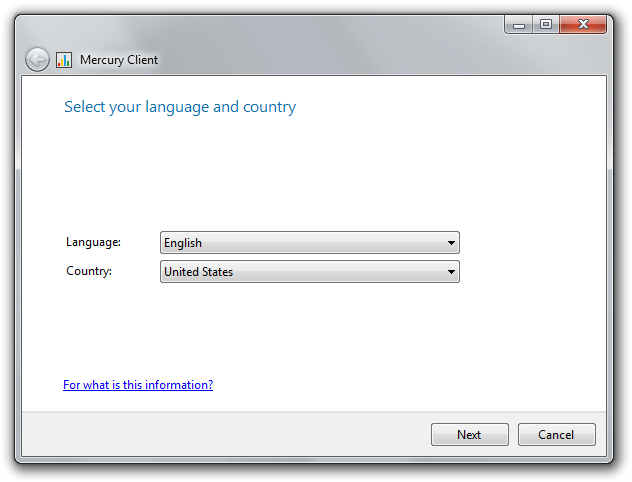Click the empty glass title bar area
This screenshot has height=482, width=632.
coord(322,44)
